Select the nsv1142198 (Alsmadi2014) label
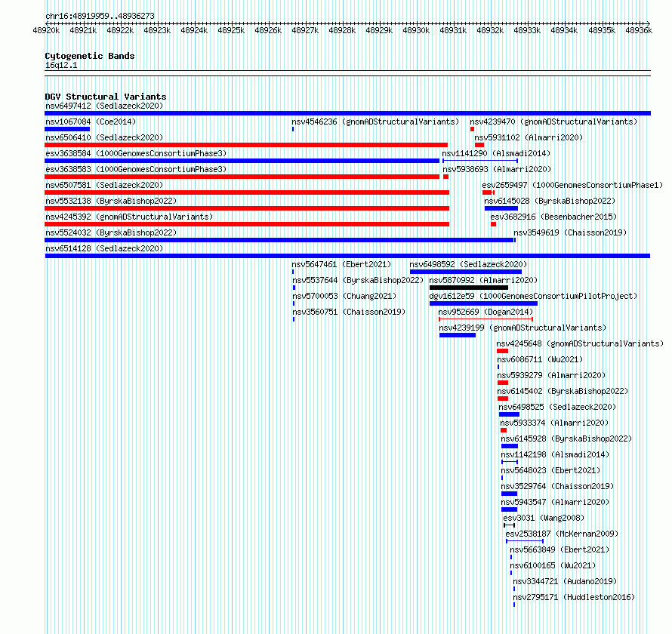The image size is (672, 634). point(555,454)
